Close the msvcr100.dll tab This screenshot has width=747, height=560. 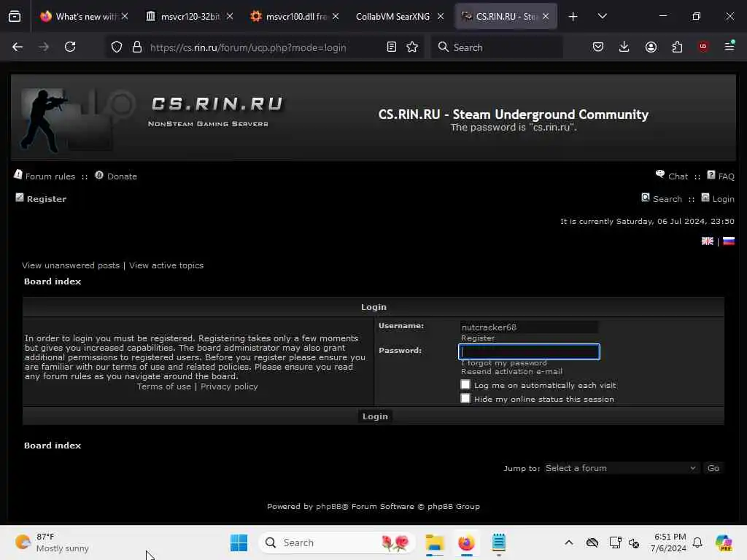click(336, 17)
